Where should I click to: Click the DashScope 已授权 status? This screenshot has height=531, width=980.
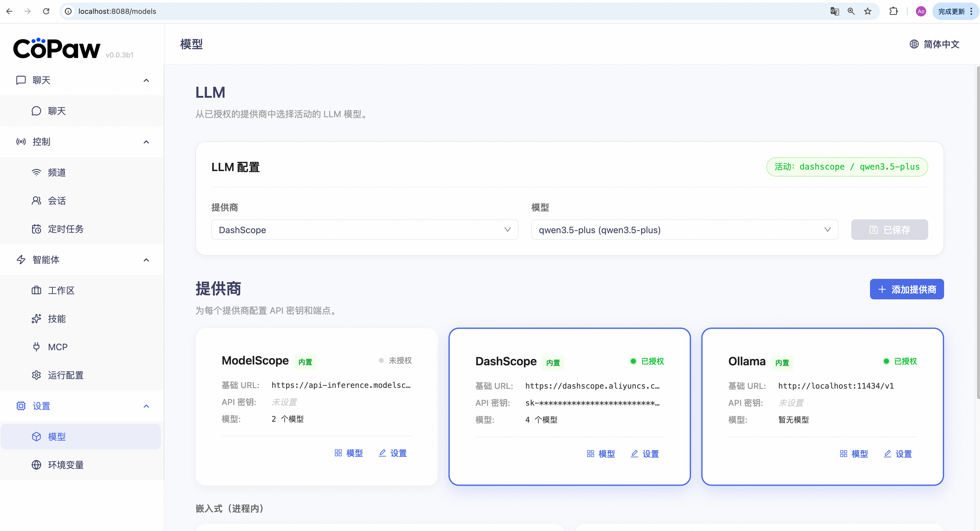pyautogui.click(x=647, y=361)
